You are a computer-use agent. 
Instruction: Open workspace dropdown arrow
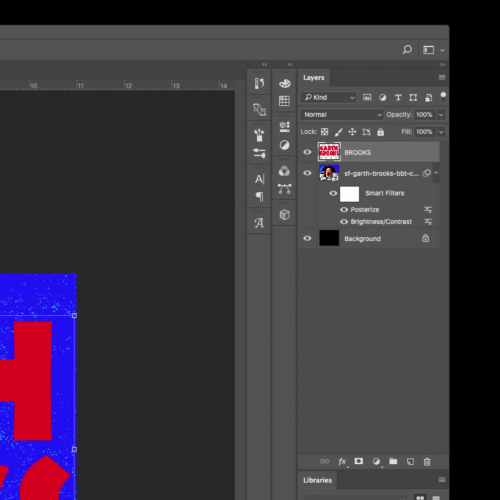point(442,50)
